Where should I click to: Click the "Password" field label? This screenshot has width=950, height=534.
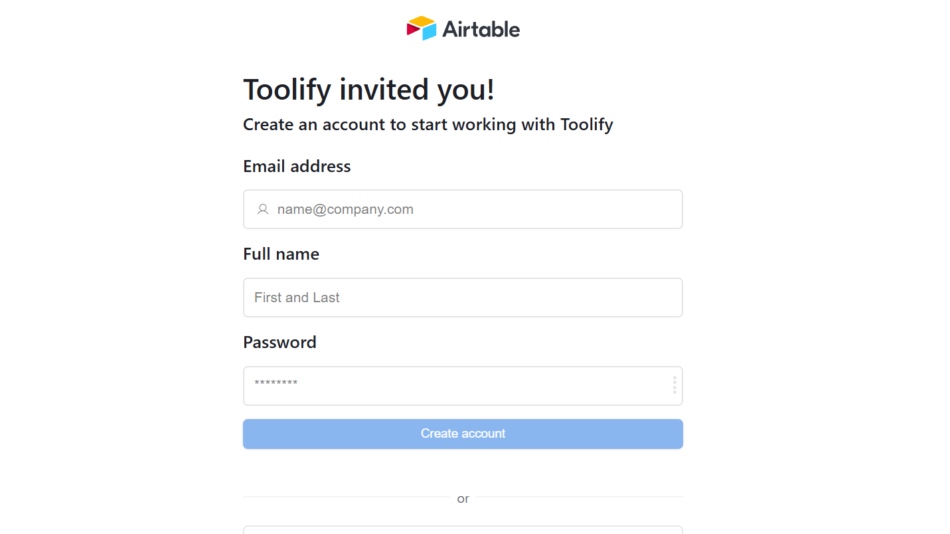tap(279, 342)
